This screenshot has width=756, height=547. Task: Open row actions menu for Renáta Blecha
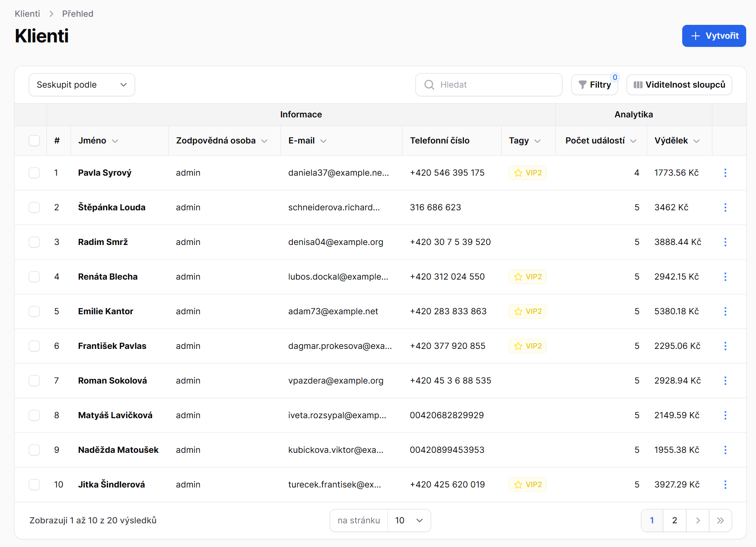click(725, 277)
